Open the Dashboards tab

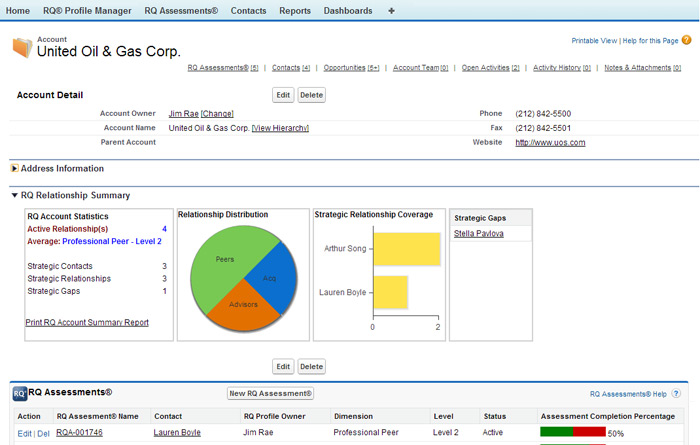(x=348, y=11)
